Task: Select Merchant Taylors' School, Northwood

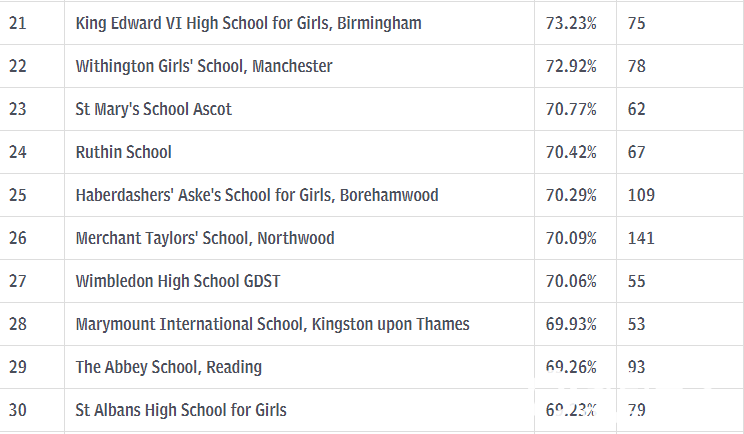Action: 205,238
